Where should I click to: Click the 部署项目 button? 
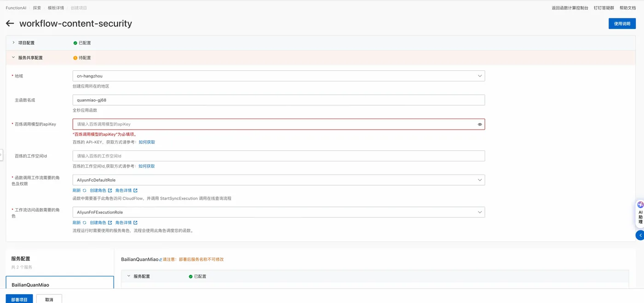pyautogui.click(x=19, y=299)
